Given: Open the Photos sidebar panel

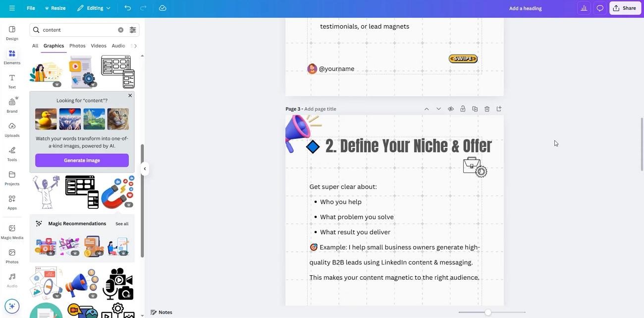Looking at the screenshot, I should coord(12,256).
